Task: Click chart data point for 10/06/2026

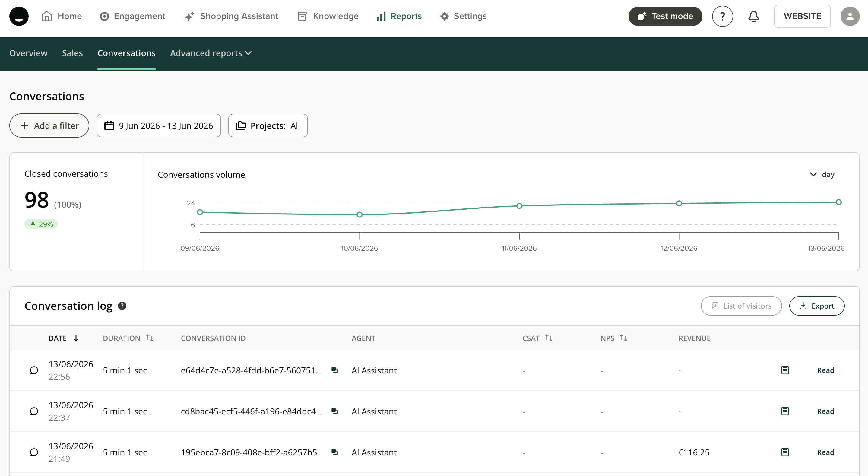Action: click(360, 214)
